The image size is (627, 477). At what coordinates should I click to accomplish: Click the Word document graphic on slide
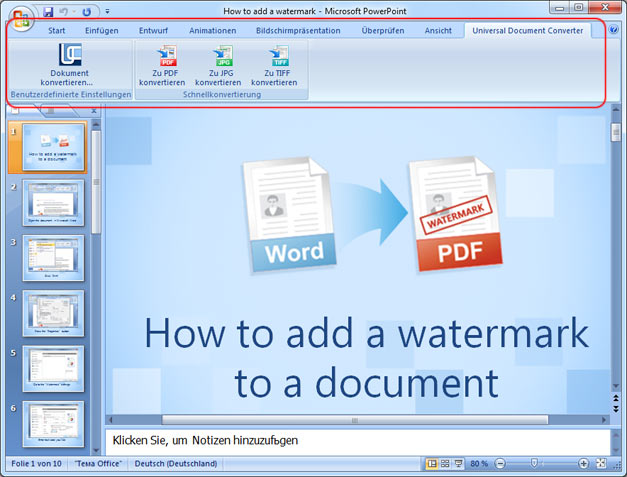(290, 216)
